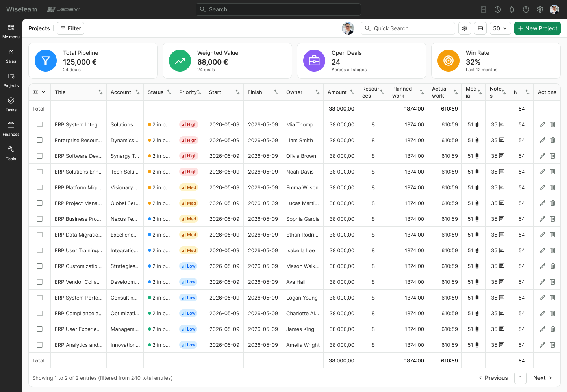Open notes icon in Noah Davis row
This screenshot has width=567, height=392.
pos(502,172)
